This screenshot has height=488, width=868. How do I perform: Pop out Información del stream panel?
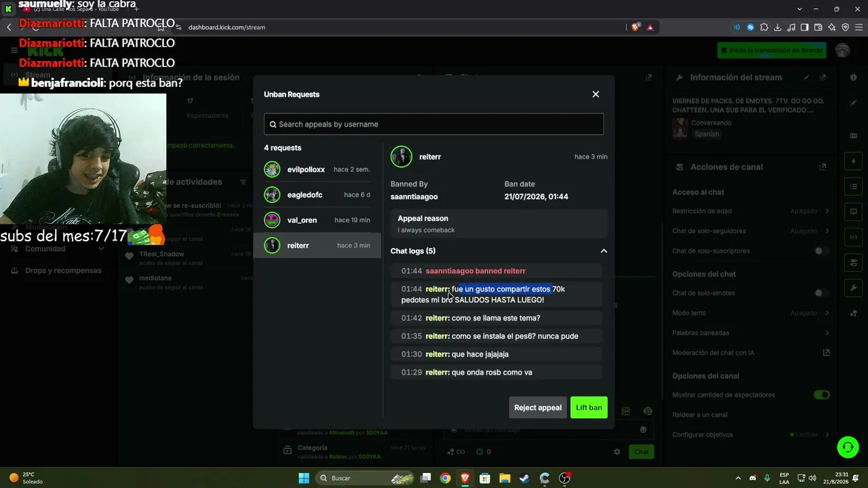(x=823, y=77)
